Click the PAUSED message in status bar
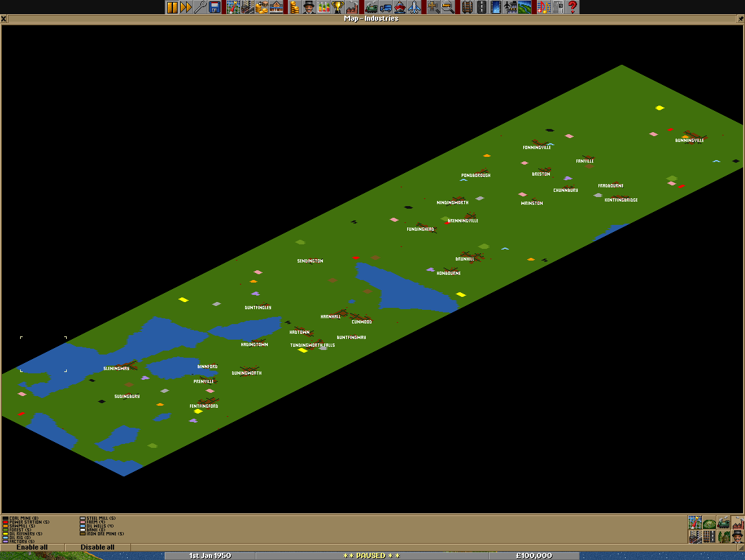 (372, 555)
